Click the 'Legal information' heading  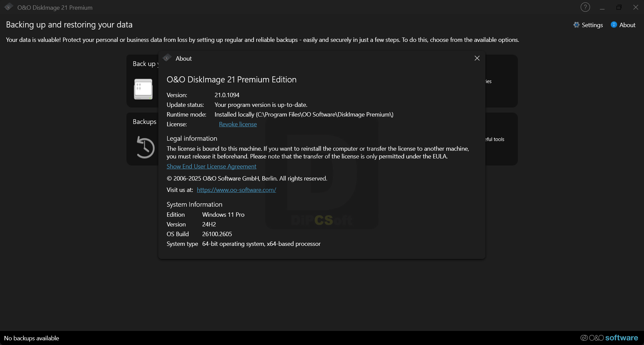tap(192, 139)
